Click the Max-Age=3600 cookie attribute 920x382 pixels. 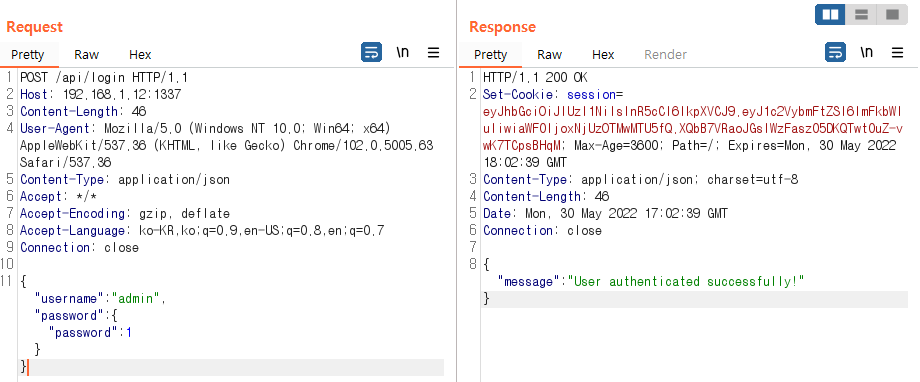(613, 146)
